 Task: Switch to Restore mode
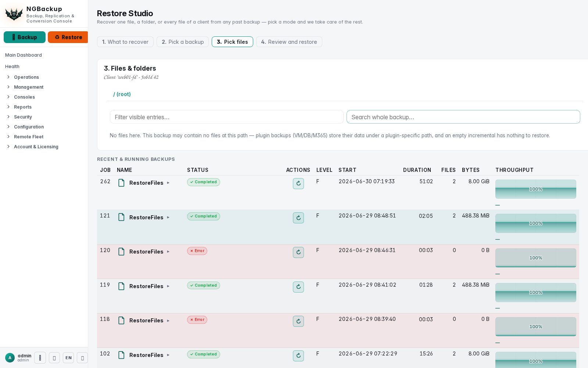click(68, 37)
